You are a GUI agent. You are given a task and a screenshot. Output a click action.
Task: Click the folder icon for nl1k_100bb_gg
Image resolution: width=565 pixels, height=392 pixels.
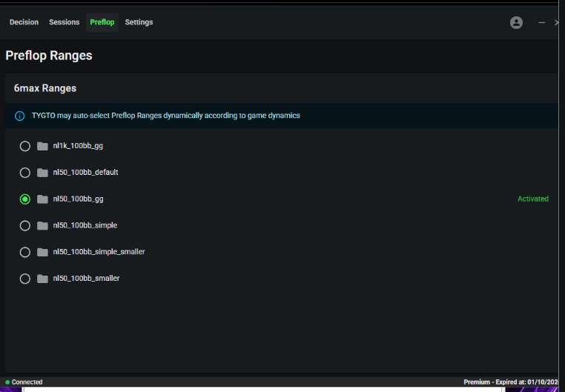point(43,146)
